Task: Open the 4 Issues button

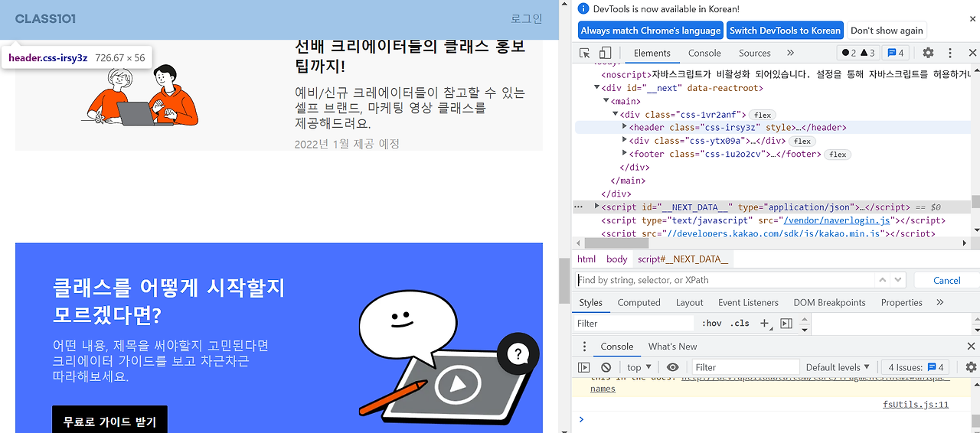Action: click(x=916, y=367)
